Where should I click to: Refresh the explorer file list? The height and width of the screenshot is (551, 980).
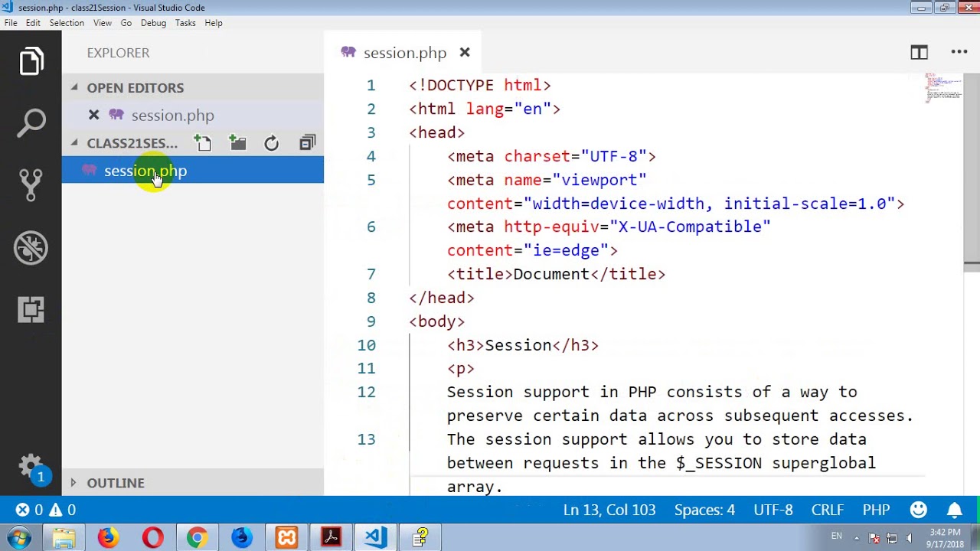point(272,143)
